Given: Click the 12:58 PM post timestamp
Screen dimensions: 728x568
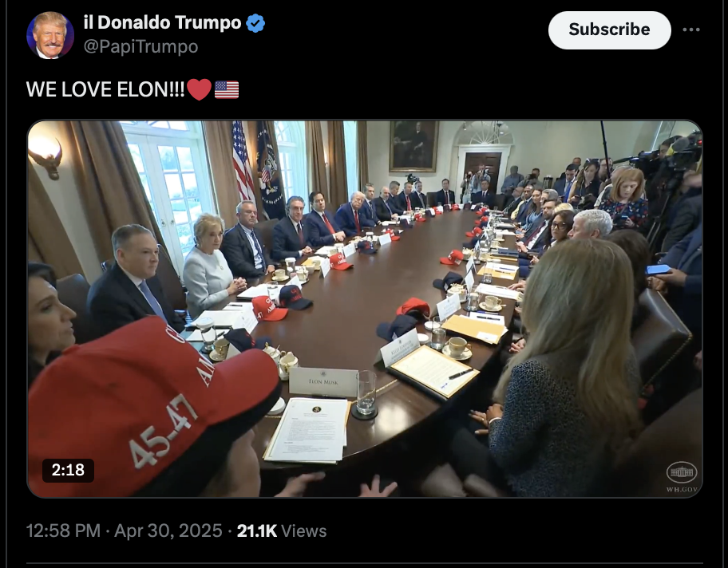Looking at the screenshot, I should [63, 531].
